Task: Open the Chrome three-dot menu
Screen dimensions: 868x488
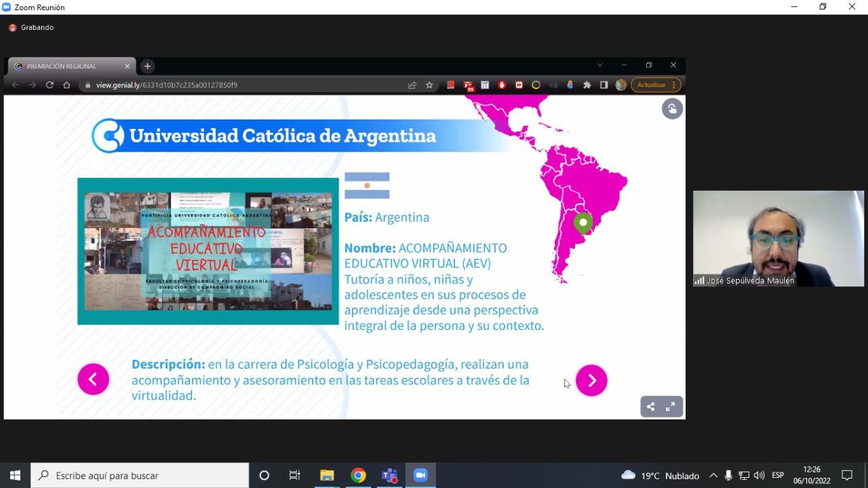Action: point(673,85)
